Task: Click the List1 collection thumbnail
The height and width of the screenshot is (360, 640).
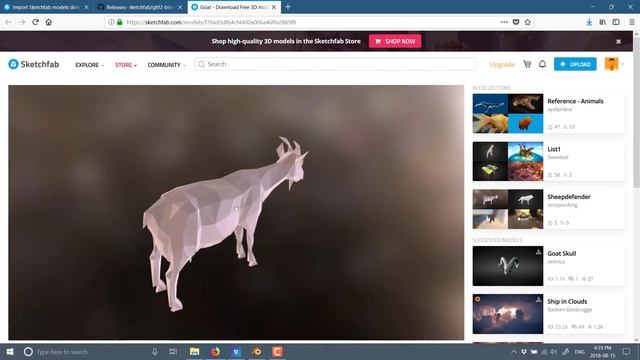Action: [508, 161]
